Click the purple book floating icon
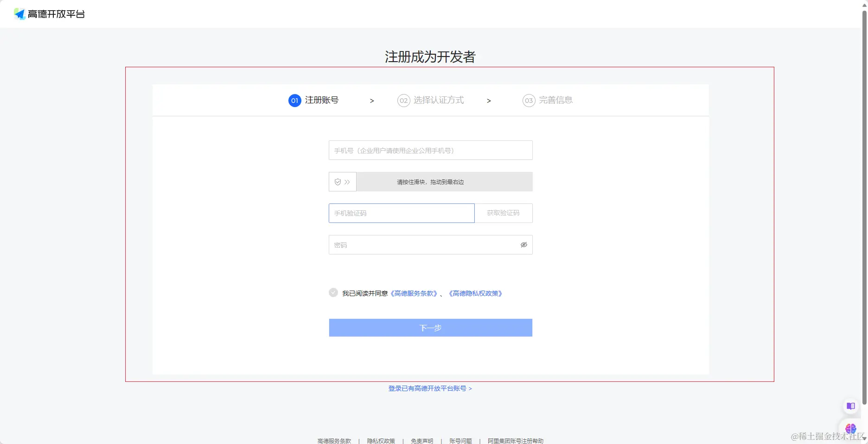Viewport: 868px width, 444px height. (851, 406)
